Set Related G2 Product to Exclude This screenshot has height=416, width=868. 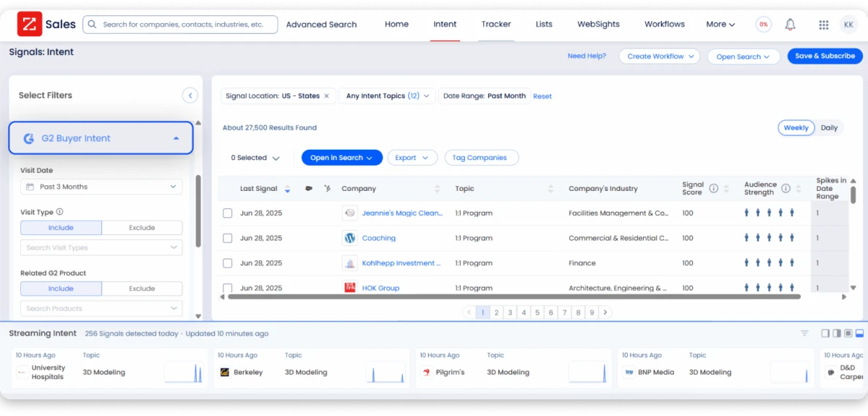click(x=142, y=289)
